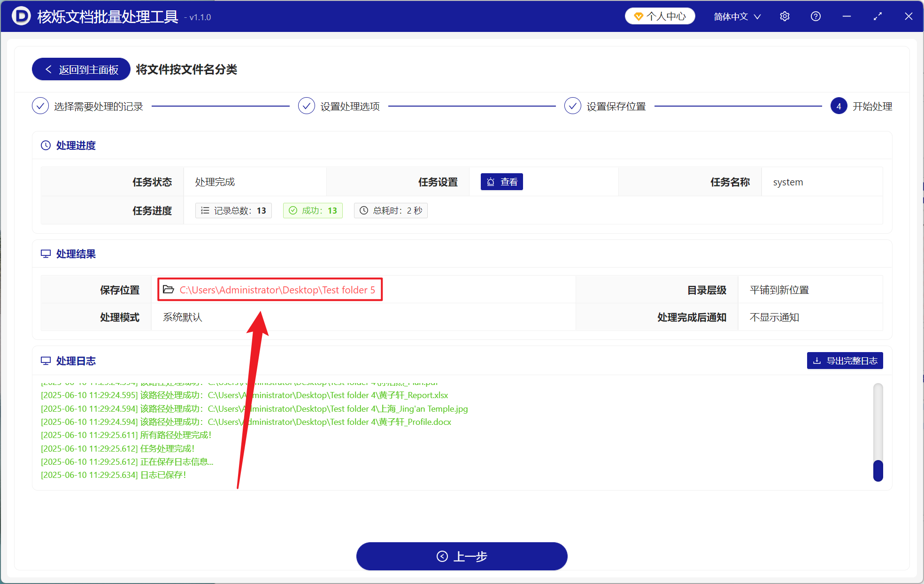The image size is (924, 584).
Task: Expand the 成功: 13 status badge
Action: click(x=312, y=210)
